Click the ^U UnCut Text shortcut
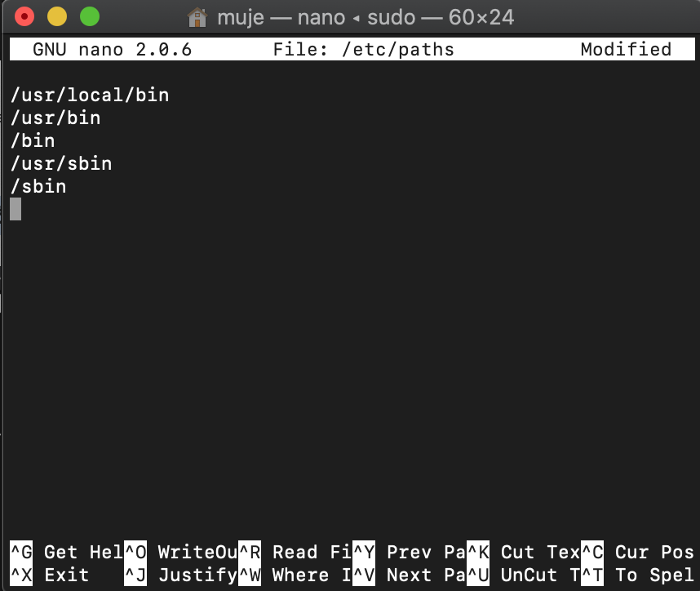 point(524,575)
